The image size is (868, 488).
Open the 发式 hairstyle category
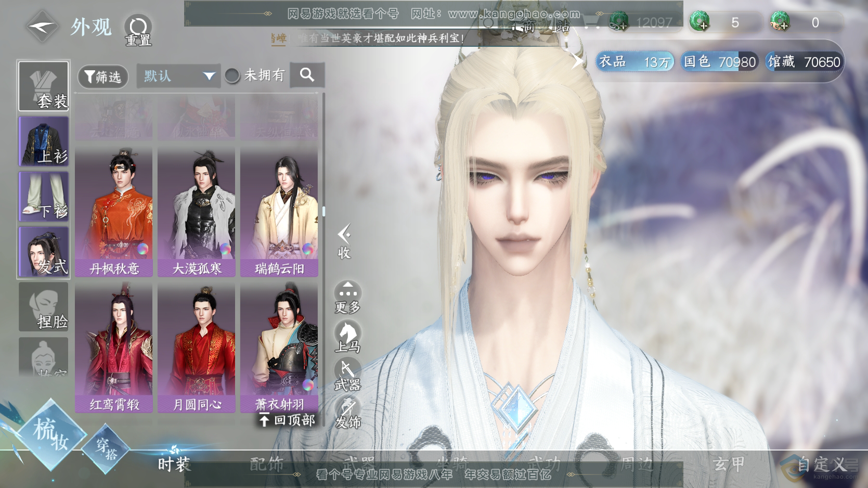click(x=44, y=251)
